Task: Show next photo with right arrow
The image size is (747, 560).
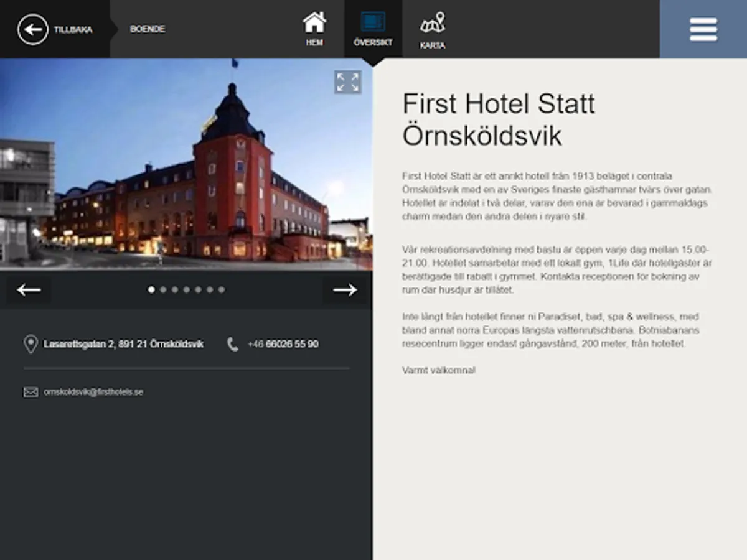Action: (345, 289)
